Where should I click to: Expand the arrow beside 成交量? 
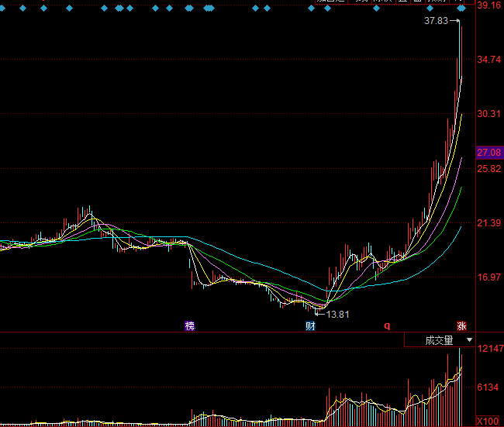[x=468, y=340]
